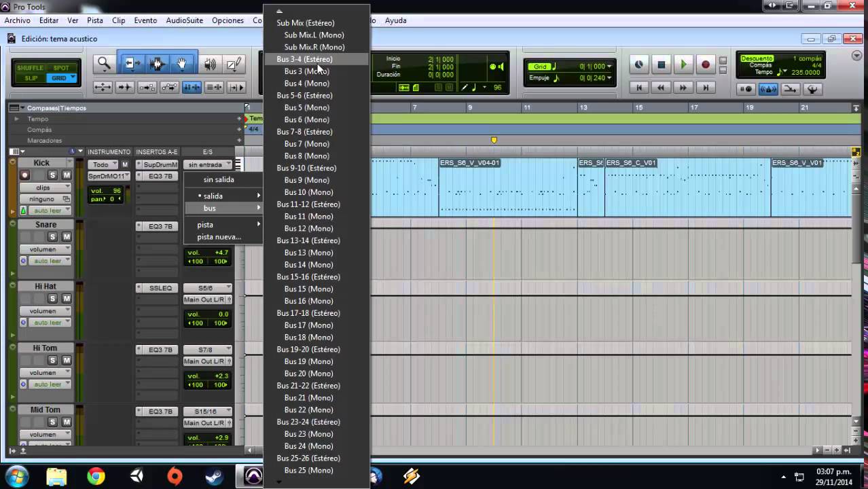Open the Archivo menu
Screen dimensions: 868x489
[x=18, y=20]
